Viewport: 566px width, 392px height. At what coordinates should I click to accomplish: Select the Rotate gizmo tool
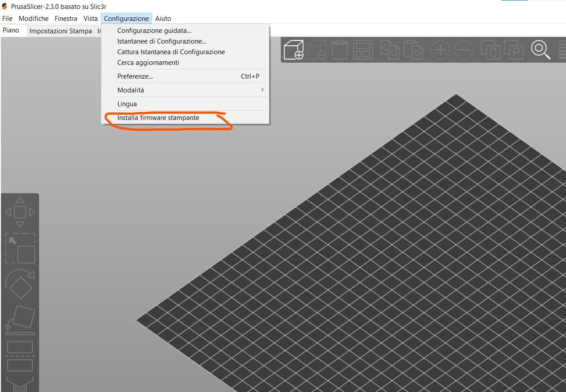click(x=20, y=284)
